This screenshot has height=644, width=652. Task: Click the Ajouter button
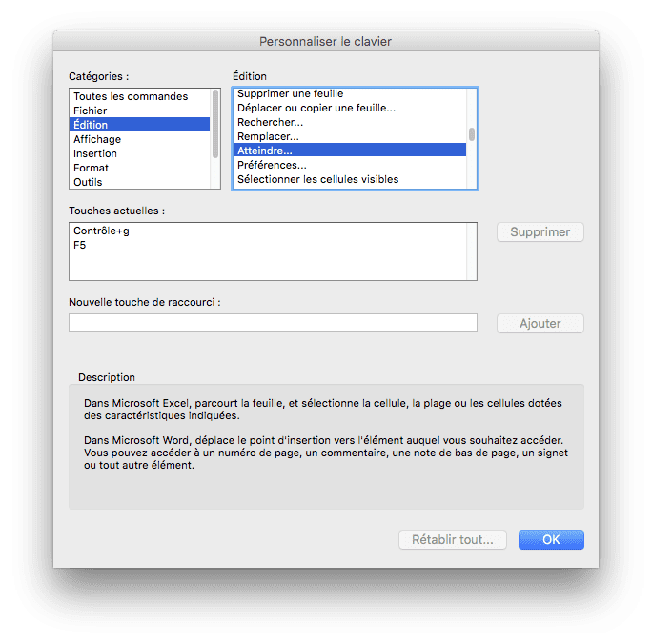[540, 323]
